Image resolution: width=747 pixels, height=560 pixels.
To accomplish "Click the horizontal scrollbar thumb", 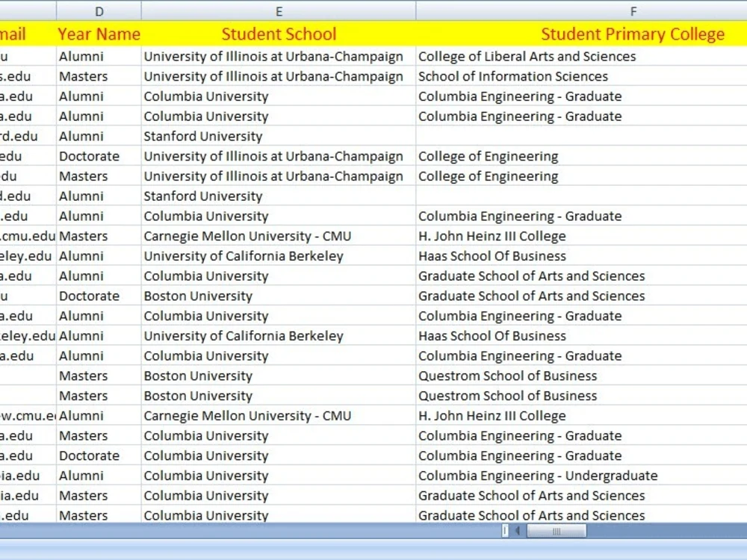I will coord(557,531).
